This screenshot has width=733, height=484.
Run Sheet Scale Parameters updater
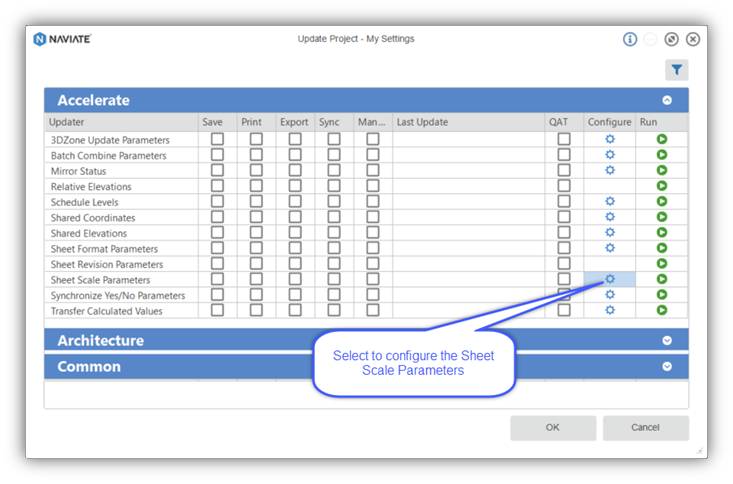click(x=661, y=279)
